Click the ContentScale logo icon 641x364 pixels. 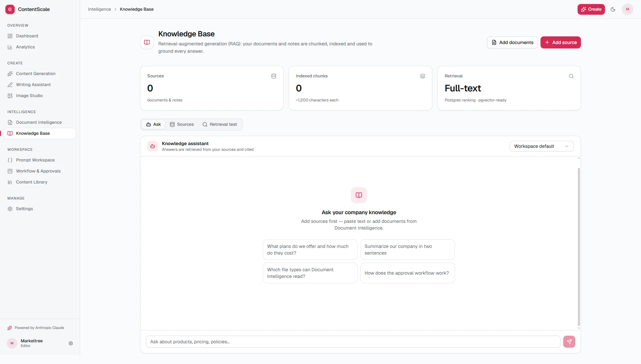point(10,9)
